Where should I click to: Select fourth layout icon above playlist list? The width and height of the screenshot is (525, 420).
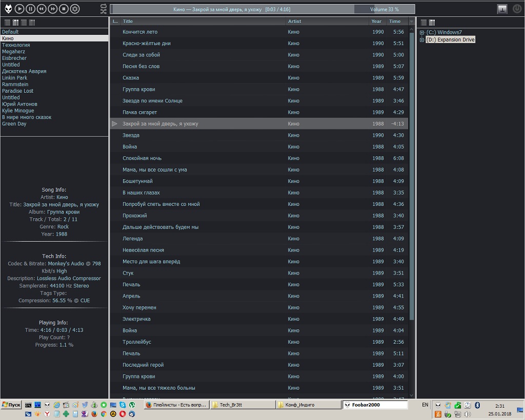point(32,23)
